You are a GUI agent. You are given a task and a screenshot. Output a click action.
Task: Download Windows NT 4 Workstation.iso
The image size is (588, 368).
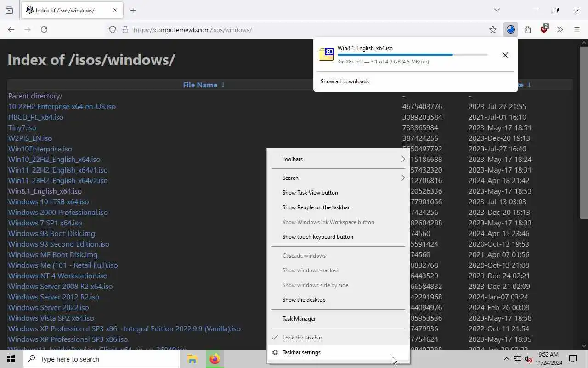[x=58, y=276]
